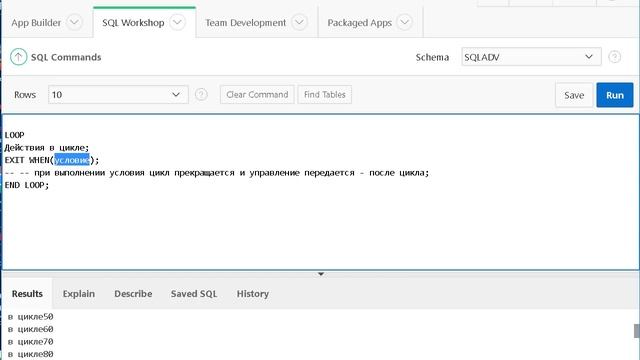This screenshot has height=360, width=640.
Task: Expand App Builder dropdown chevron
Action: click(74, 22)
